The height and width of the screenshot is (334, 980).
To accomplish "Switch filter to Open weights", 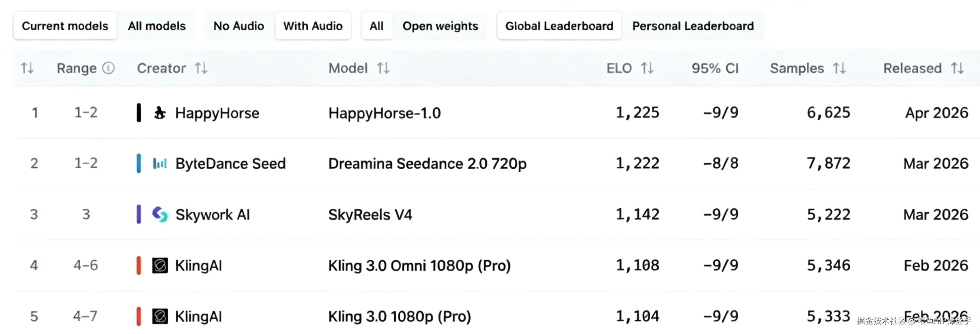I will (x=440, y=26).
